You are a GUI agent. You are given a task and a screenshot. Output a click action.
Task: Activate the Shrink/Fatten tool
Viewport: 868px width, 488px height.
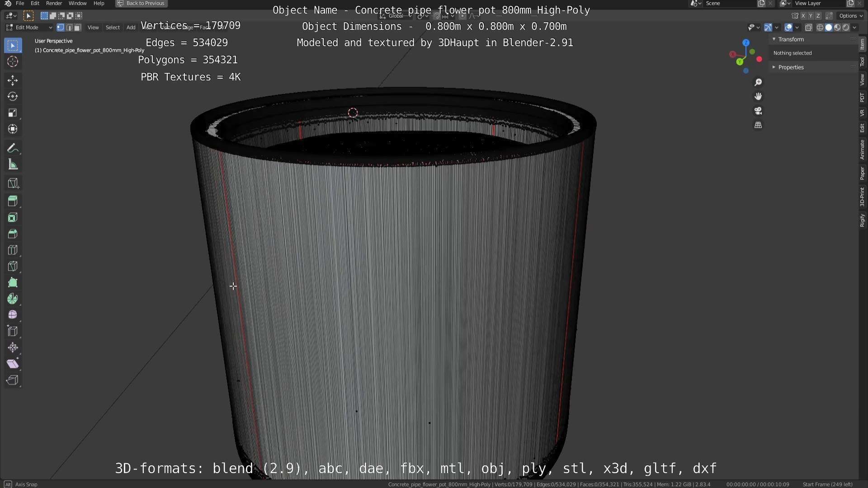13,347
